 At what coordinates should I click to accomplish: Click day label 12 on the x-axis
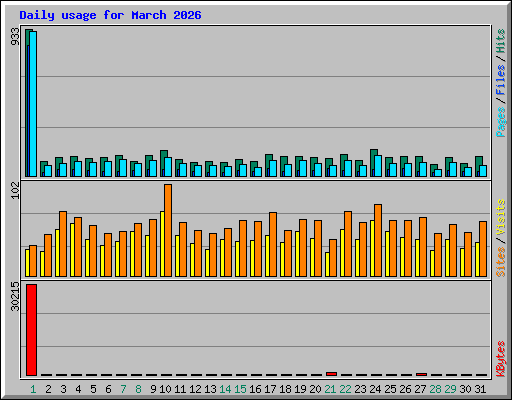(x=195, y=389)
